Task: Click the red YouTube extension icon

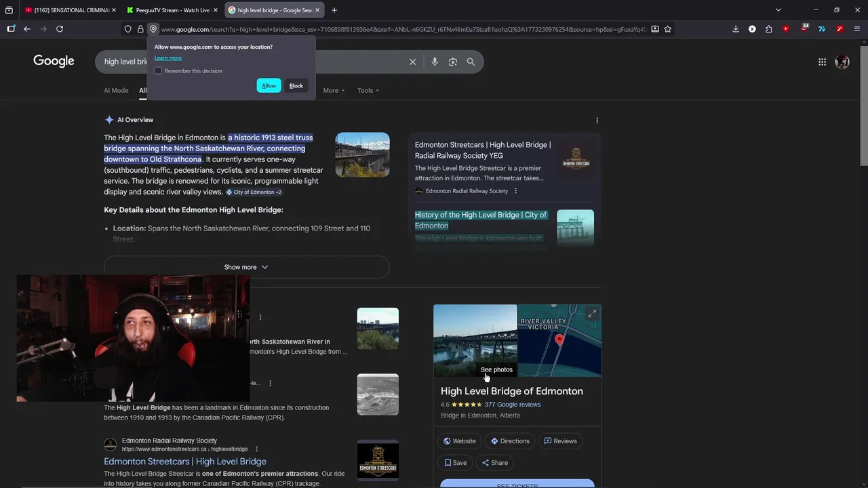Action: pos(786,29)
